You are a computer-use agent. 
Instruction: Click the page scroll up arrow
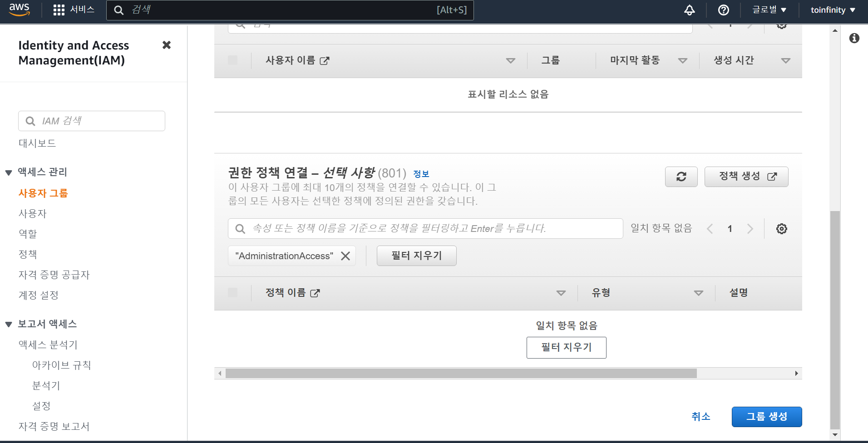click(x=835, y=30)
